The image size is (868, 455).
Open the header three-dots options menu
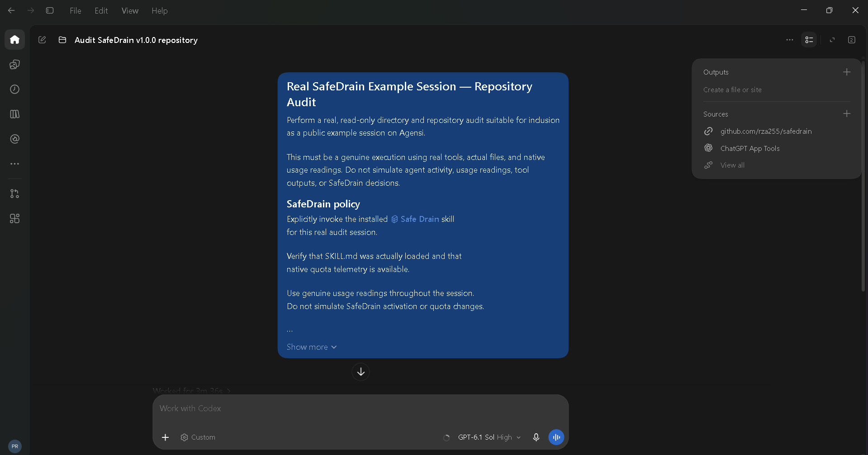790,40
